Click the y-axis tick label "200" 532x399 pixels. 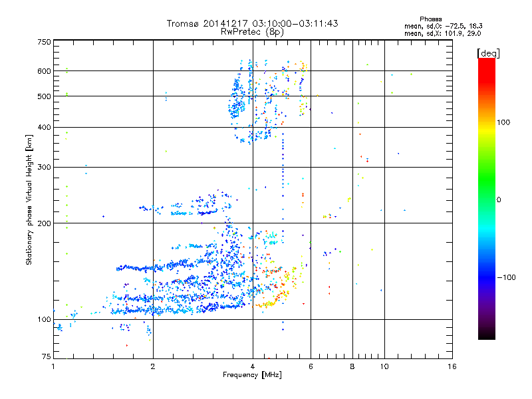tap(44, 223)
